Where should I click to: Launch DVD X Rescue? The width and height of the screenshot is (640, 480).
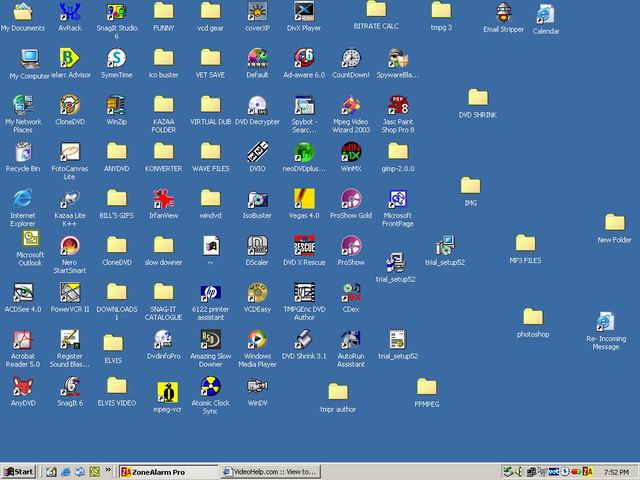[x=304, y=247]
